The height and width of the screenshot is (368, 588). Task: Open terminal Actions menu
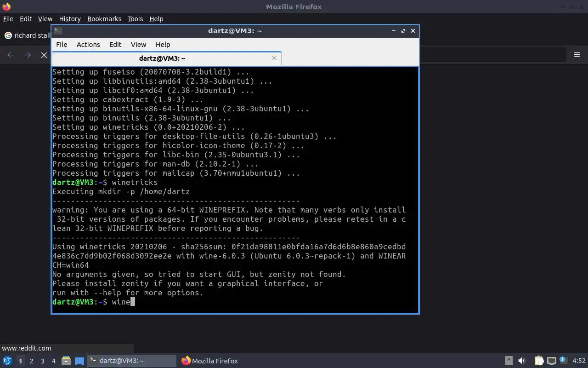(88, 45)
